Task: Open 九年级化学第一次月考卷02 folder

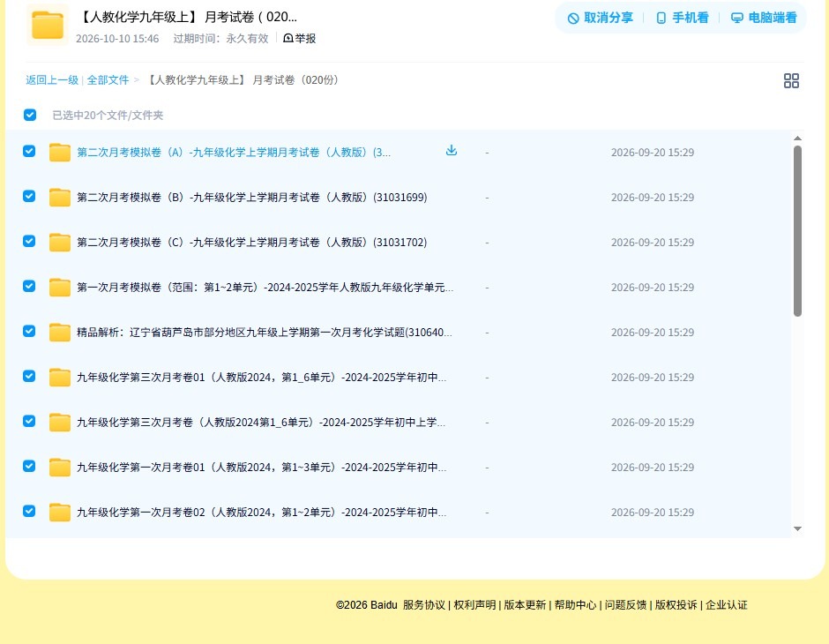Action: click(x=262, y=512)
